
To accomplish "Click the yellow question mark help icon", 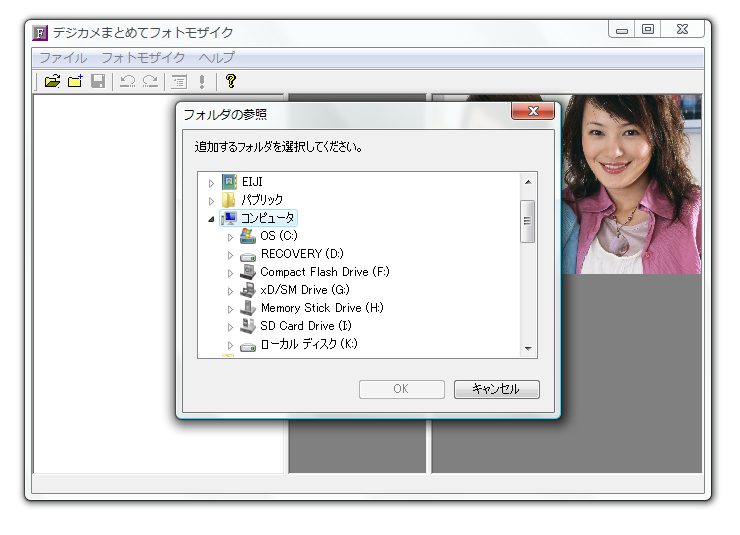I will tap(230, 81).
